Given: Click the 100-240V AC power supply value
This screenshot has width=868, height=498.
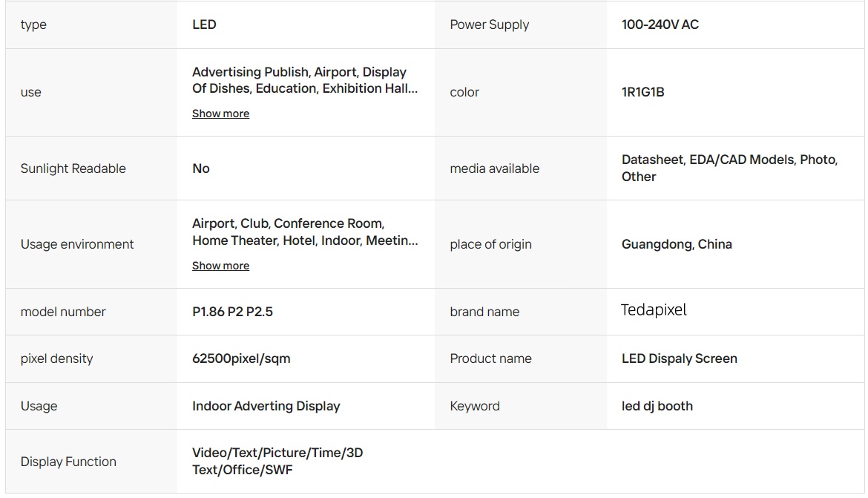Looking at the screenshot, I should tap(660, 24).
